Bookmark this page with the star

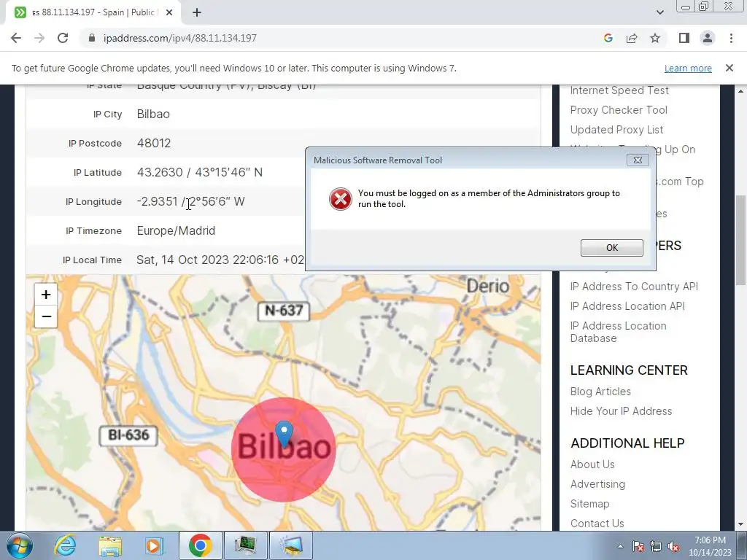pyautogui.click(x=655, y=38)
